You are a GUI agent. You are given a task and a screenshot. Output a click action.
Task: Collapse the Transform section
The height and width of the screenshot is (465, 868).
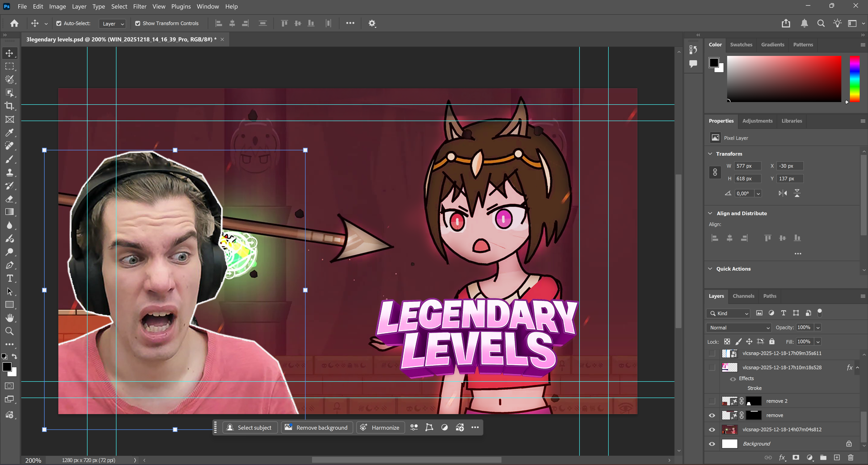710,154
